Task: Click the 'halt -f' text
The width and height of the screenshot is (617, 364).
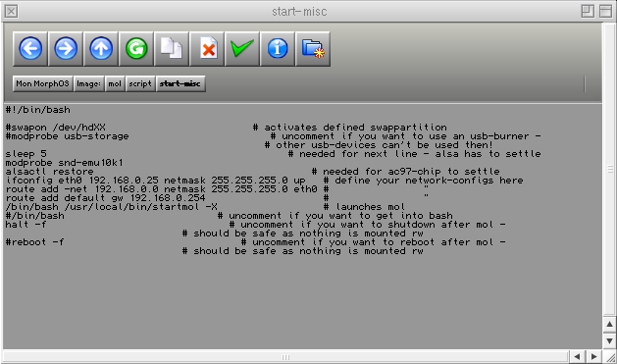Action: (26, 225)
